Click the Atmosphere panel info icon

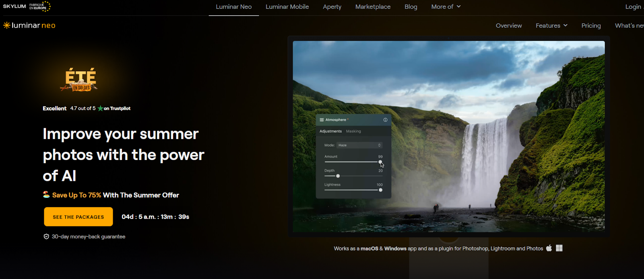click(x=385, y=120)
